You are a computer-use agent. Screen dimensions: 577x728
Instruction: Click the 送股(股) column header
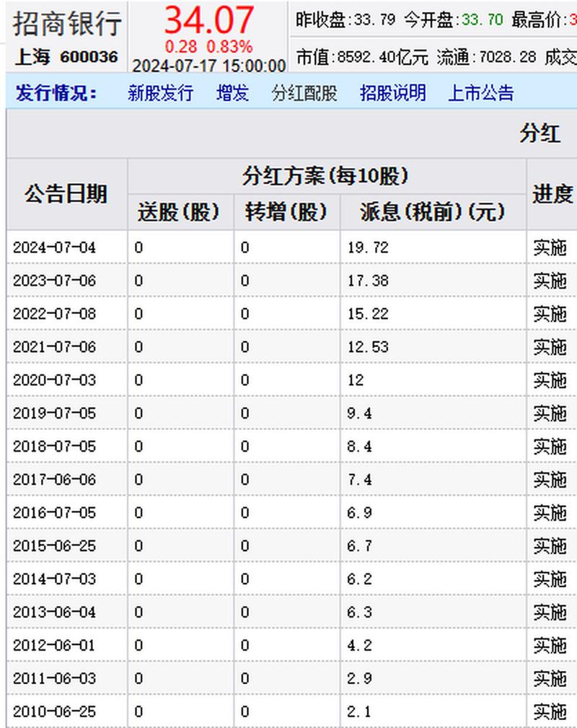click(x=179, y=212)
